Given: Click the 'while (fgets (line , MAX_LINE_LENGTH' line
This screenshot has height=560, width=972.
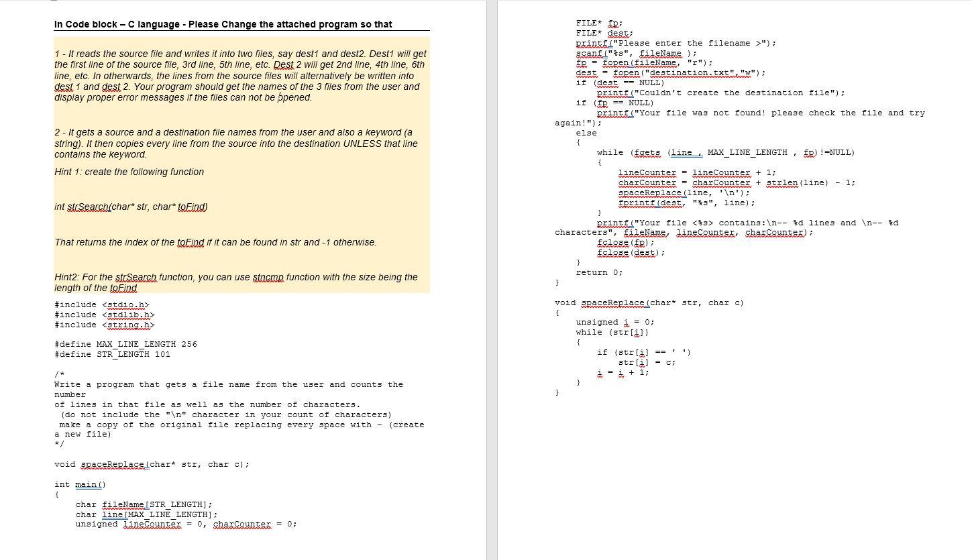Looking at the screenshot, I should (726, 152).
